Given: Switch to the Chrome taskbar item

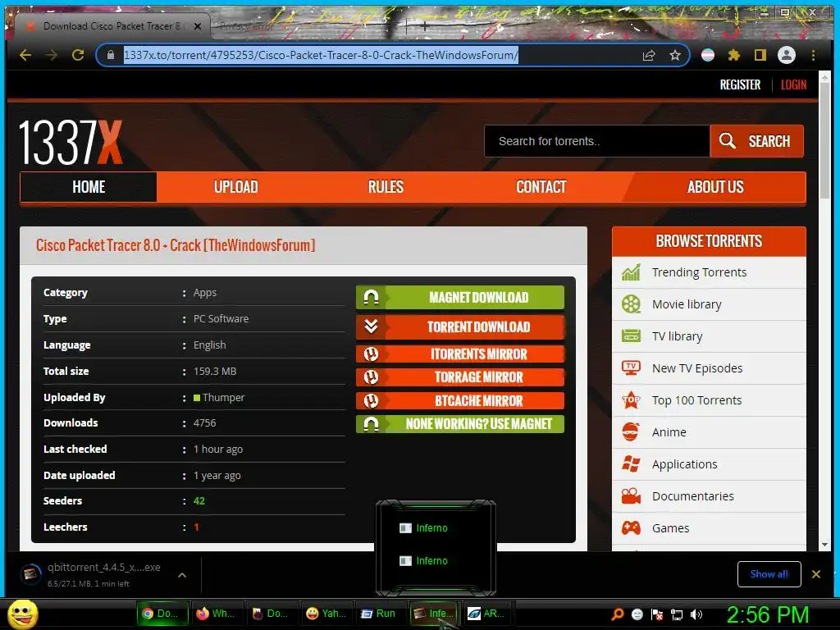Looking at the screenshot, I should click(x=163, y=614).
